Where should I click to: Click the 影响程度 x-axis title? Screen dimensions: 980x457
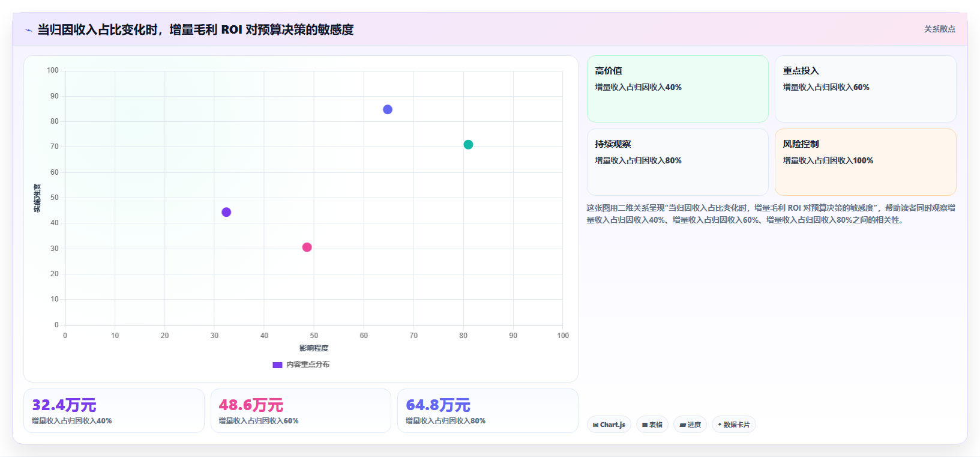point(314,348)
